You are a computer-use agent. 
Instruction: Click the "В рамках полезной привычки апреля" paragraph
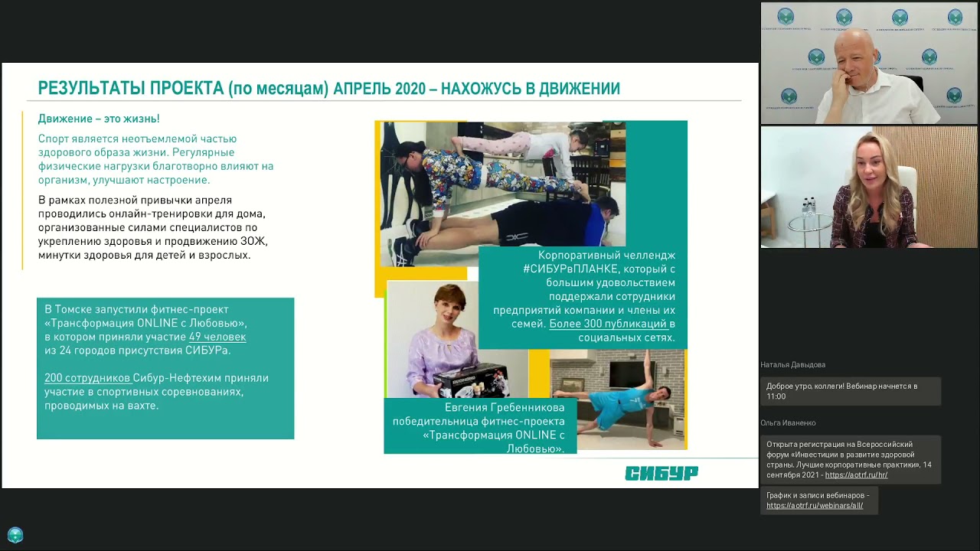point(153,227)
